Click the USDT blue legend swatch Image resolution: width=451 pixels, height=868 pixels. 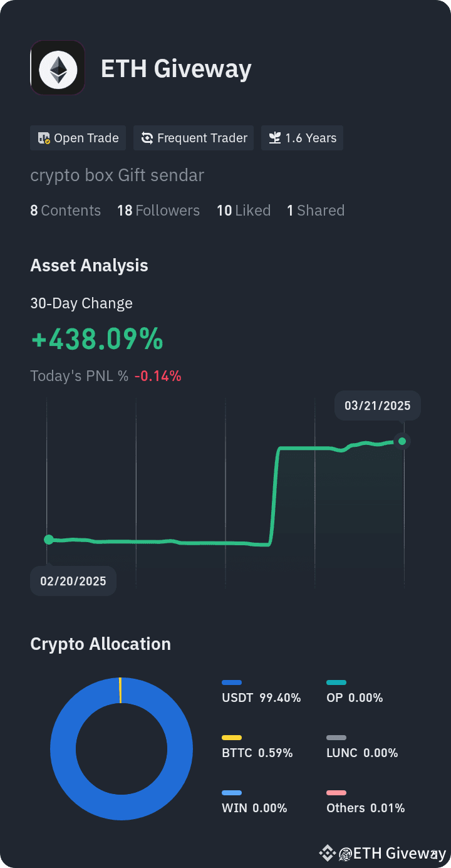[x=232, y=682]
